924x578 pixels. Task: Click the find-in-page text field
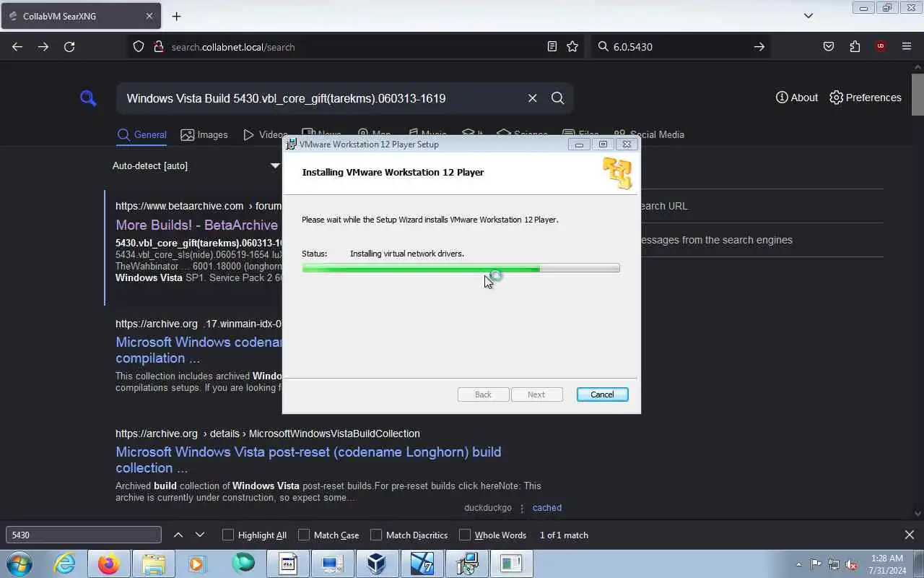[x=84, y=535]
